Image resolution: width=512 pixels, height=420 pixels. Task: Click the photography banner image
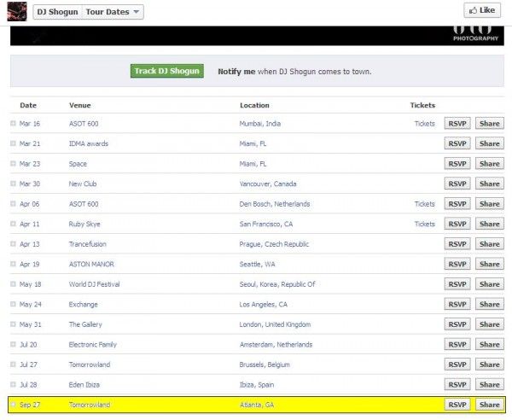pos(257,36)
